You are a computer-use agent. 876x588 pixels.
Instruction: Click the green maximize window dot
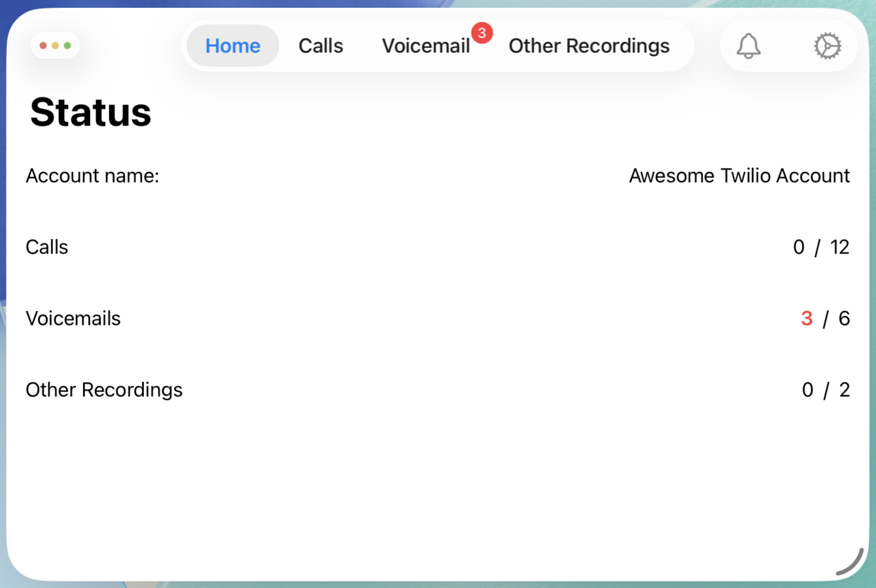click(67, 46)
